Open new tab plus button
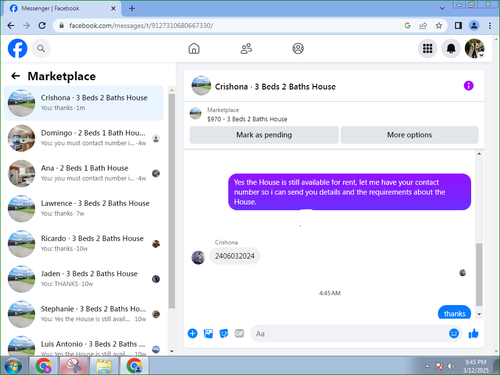This screenshot has width=500, height=375. pos(132,8)
